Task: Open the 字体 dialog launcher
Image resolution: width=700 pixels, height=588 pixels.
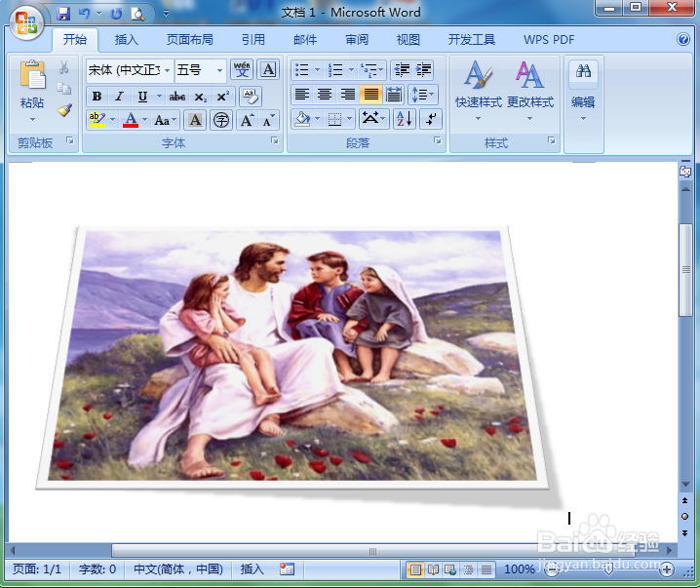Action: click(275, 140)
